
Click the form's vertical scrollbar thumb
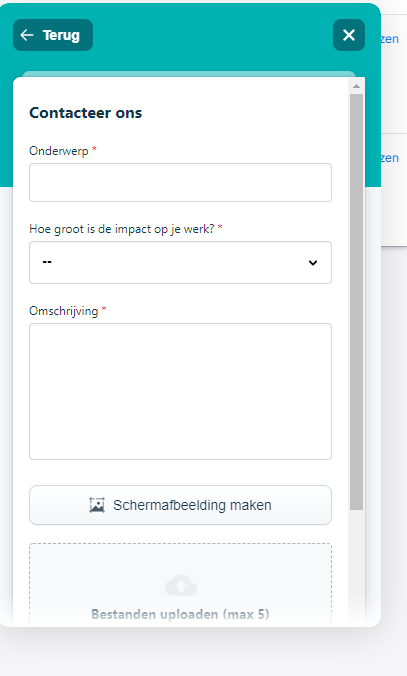pyautogui.click(x=356, y=302)
